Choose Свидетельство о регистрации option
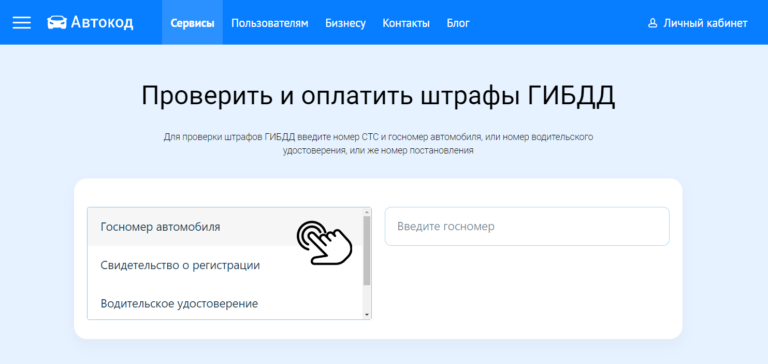The width and height of the screenshot is (768, 364). pos(225,266)
